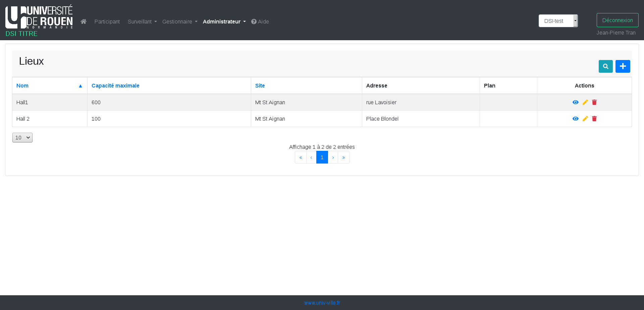Open the www.univ-ville.fr footer link
The height and width of the screenshot is (310, 644).
click(322, 303)
